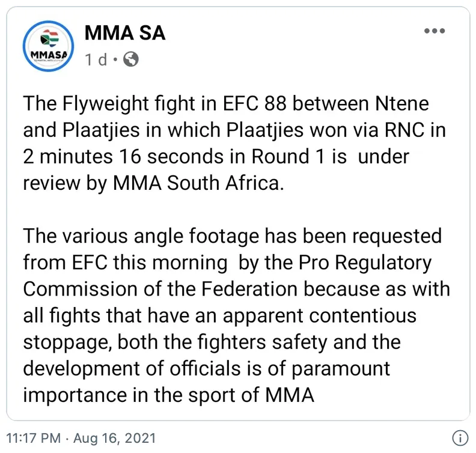Viewport: 476px width, 453px height.
Task: Open the '1 d' post age link
Action: click(96, 59)
